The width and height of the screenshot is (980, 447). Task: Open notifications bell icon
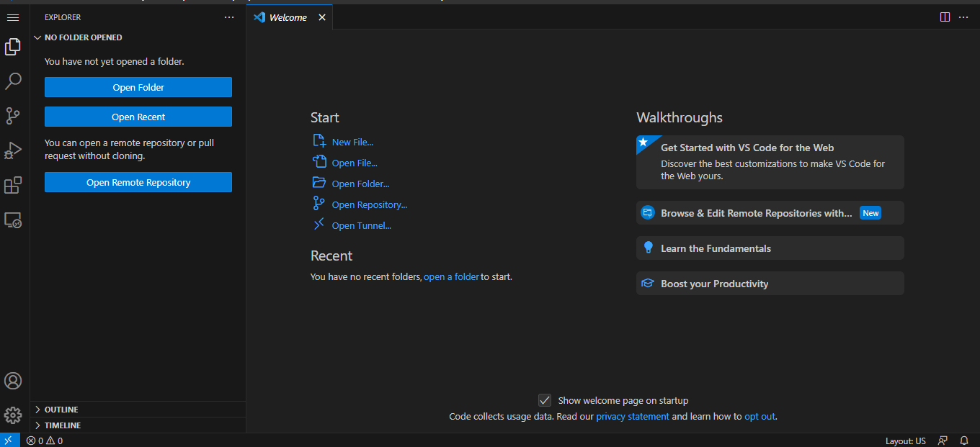(964, 441)
